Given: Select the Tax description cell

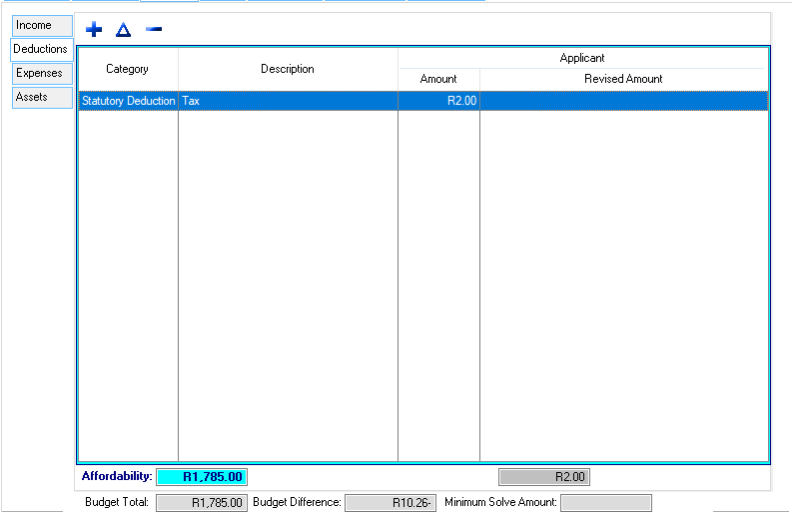Looking at the screenshot, I should [287, 101].
